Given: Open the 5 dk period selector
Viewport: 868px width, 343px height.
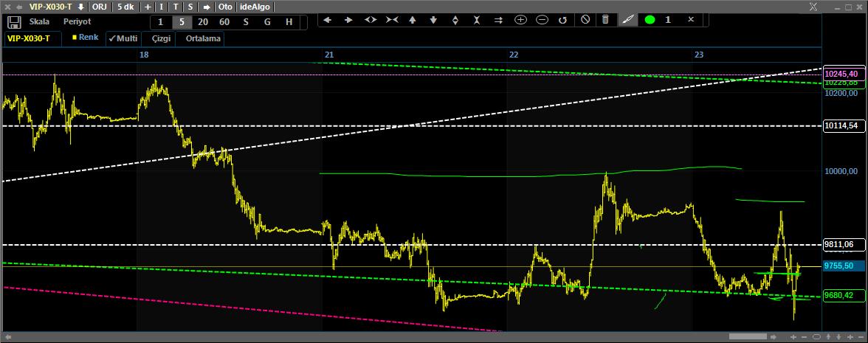Looking at the screenshot, I should pyautogui.click(x=125, y=6).
